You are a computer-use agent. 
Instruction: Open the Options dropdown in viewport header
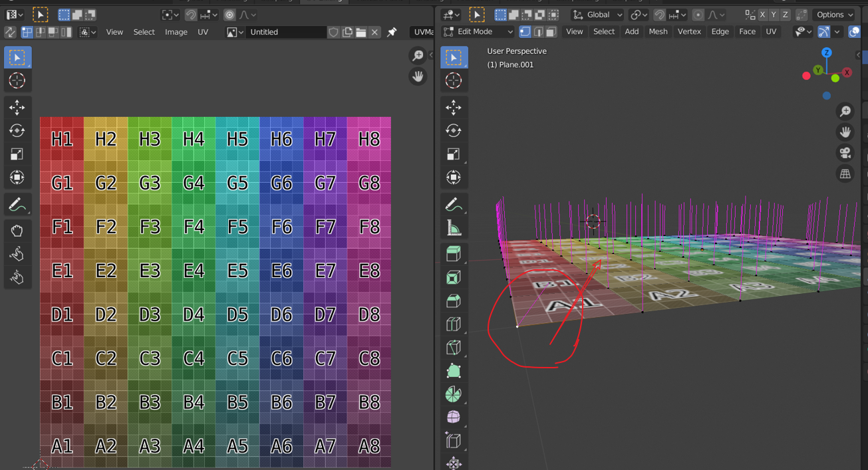point(835,15)
